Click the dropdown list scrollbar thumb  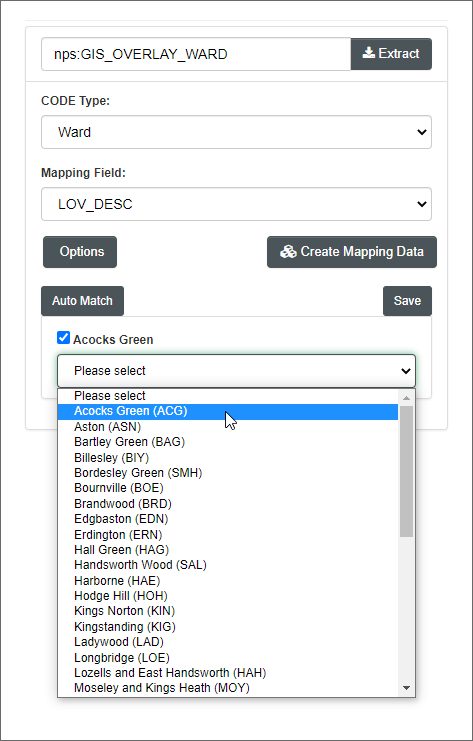406,471
